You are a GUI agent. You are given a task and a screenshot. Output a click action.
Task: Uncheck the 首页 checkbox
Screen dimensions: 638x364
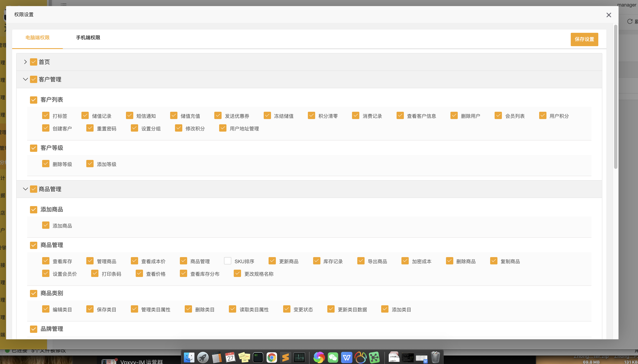pos(33,62)
